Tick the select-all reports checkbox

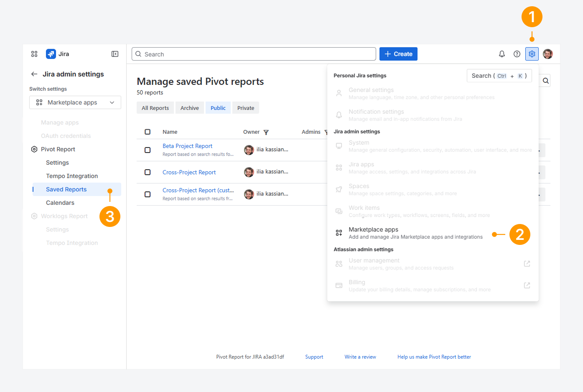click(x=148, y=132)
